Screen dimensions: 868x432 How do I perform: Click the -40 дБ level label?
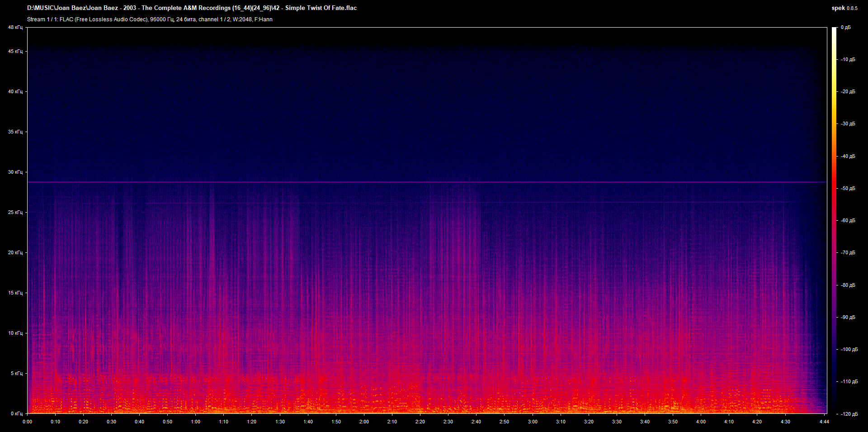click(x=848, y=157)
